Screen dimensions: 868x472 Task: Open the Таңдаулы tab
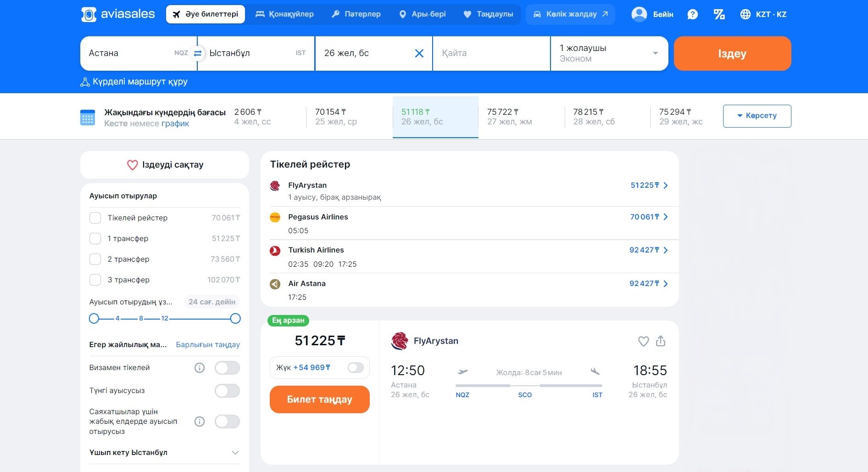click(x=488, y=14)
